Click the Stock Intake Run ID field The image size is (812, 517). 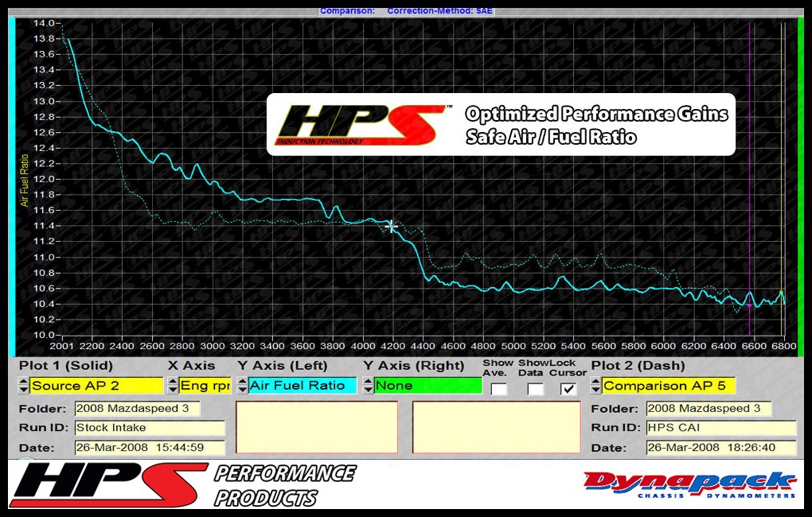click(150, 428)
